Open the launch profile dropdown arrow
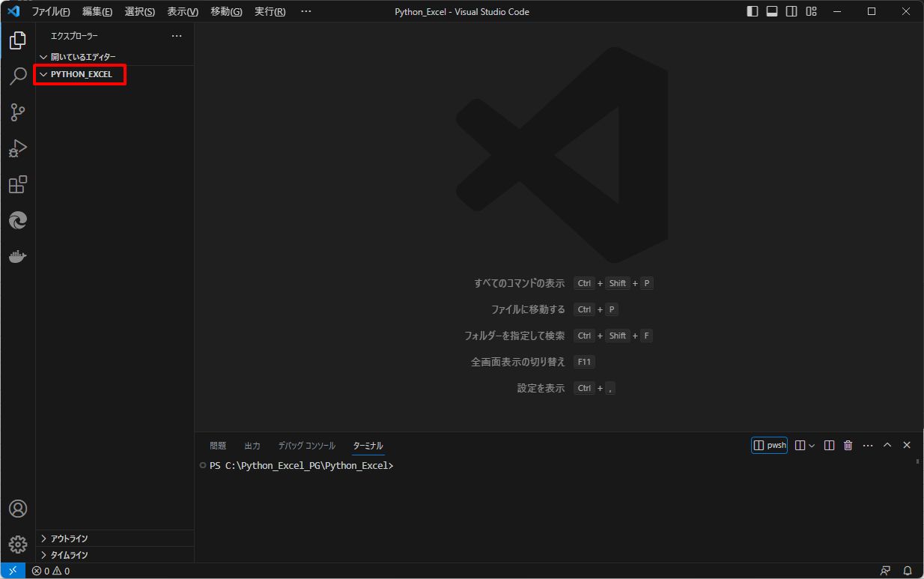The width and height of the screenshot is (924, 579). (812, 446)
